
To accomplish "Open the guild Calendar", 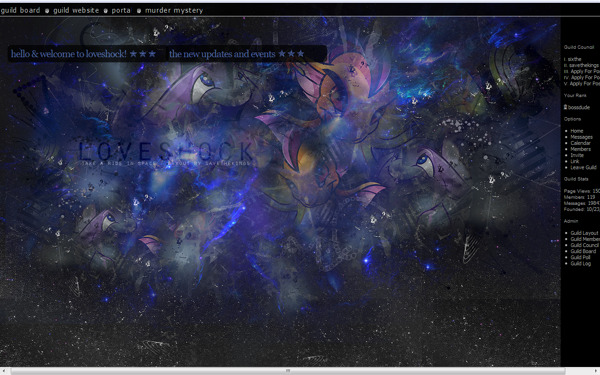I will [580, 143].
